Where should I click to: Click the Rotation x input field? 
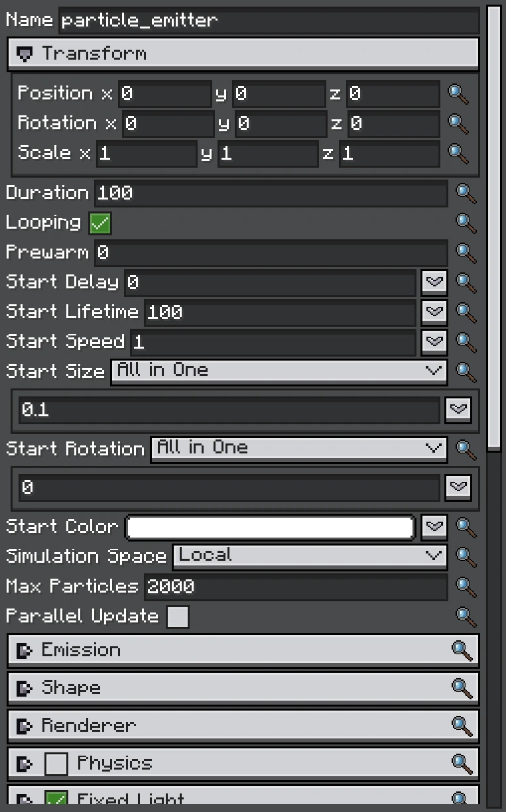(x=168, y=124)
